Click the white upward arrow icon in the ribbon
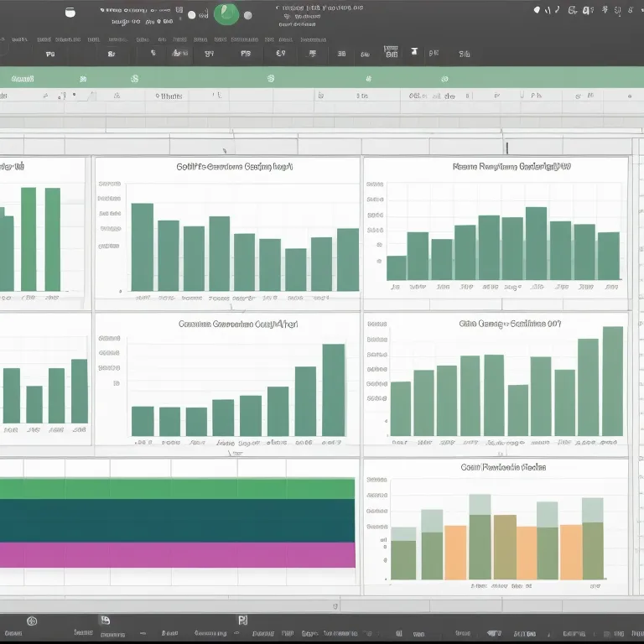 pyautogui.click(x=413, y=52)
